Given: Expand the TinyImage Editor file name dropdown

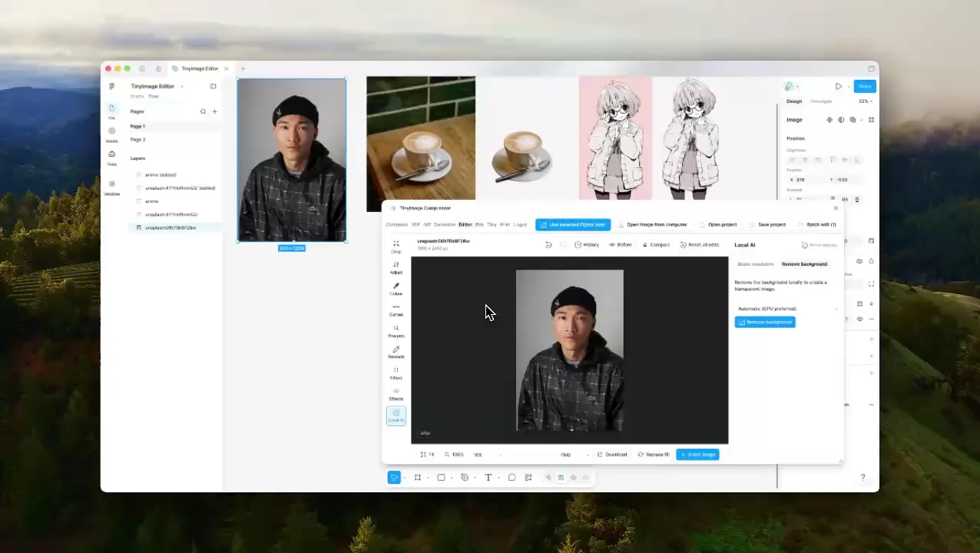Looking at the screenshot, I should 182,87.
